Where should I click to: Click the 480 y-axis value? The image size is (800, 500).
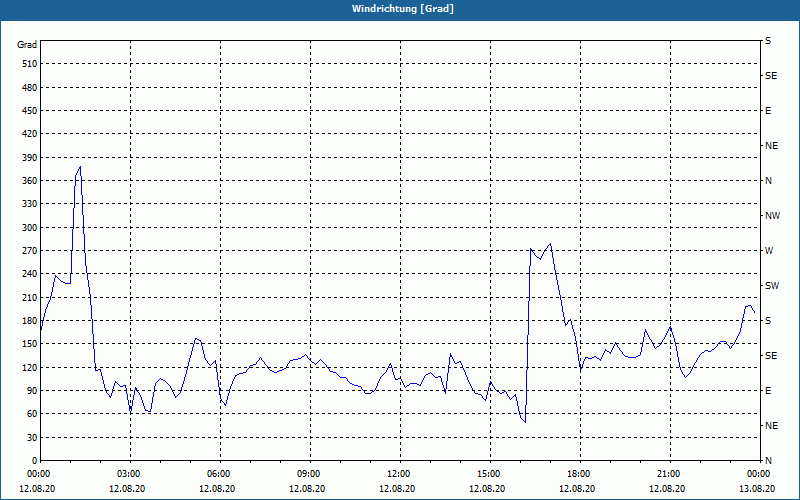30,88
